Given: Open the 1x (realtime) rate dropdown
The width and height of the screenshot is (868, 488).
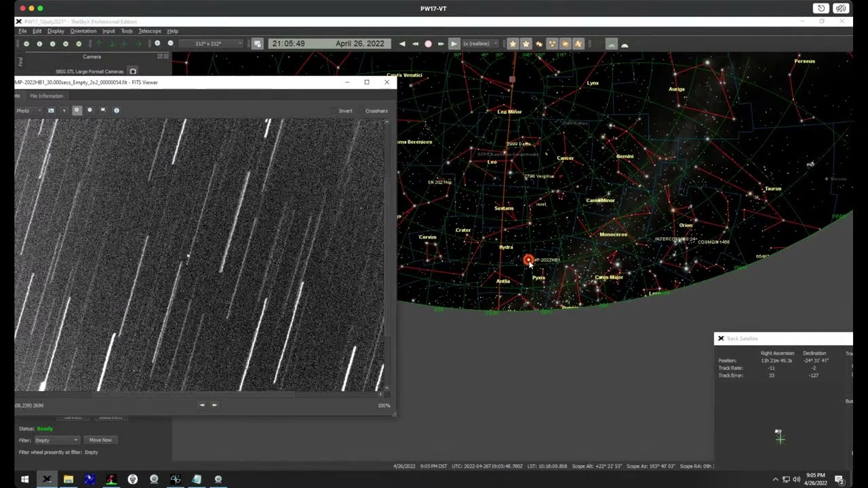Looking at the screenshot, I should coord(480,43).
